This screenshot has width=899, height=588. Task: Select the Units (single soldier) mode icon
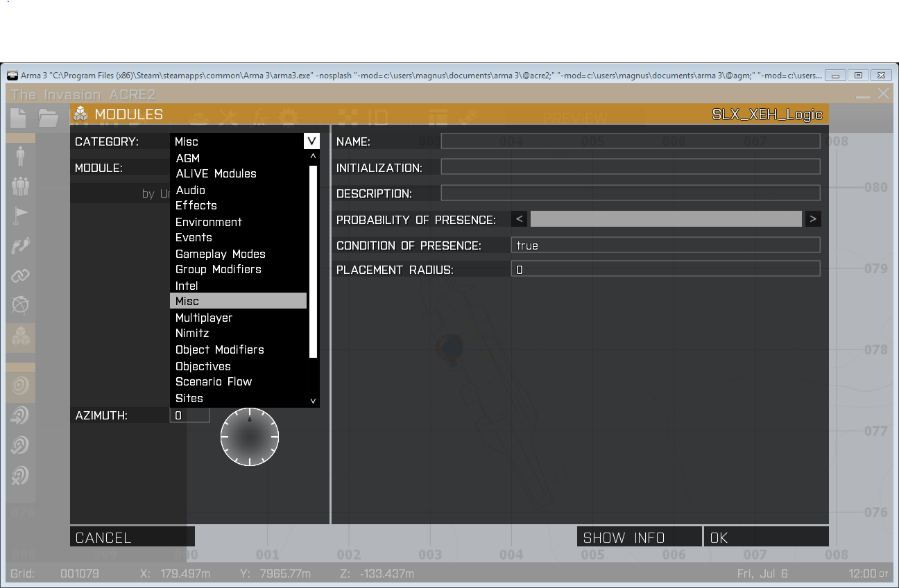(x=21, y=156)
